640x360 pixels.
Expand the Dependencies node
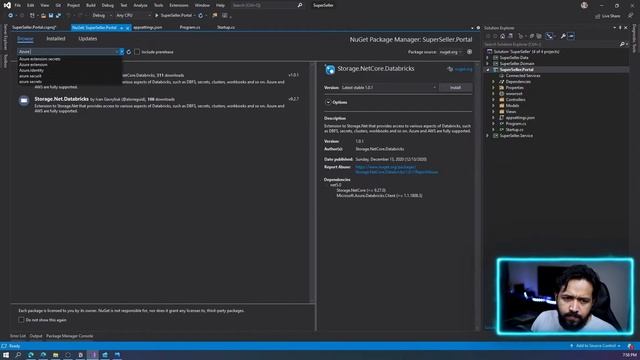(493, 82)
